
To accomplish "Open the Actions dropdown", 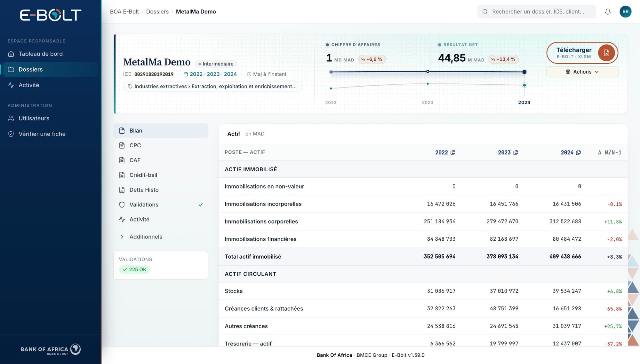I will [x=582, y=72].
